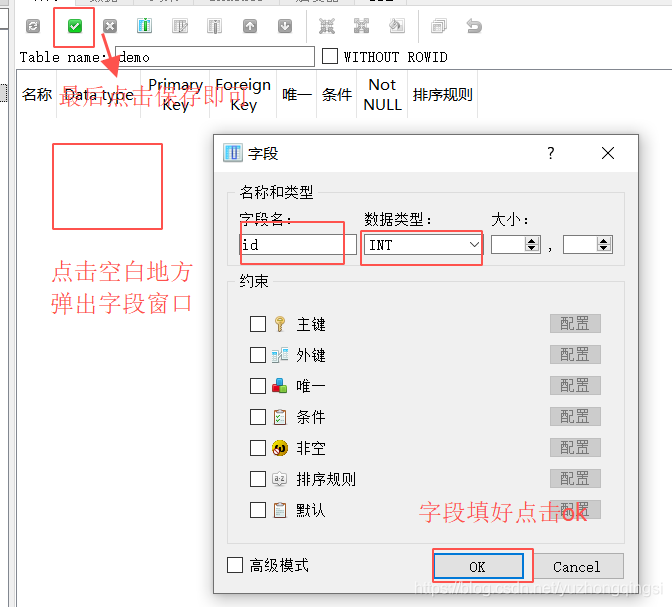Click the question mark help button in 字段 dialog
672x607 pixels.
click(551, 153)
